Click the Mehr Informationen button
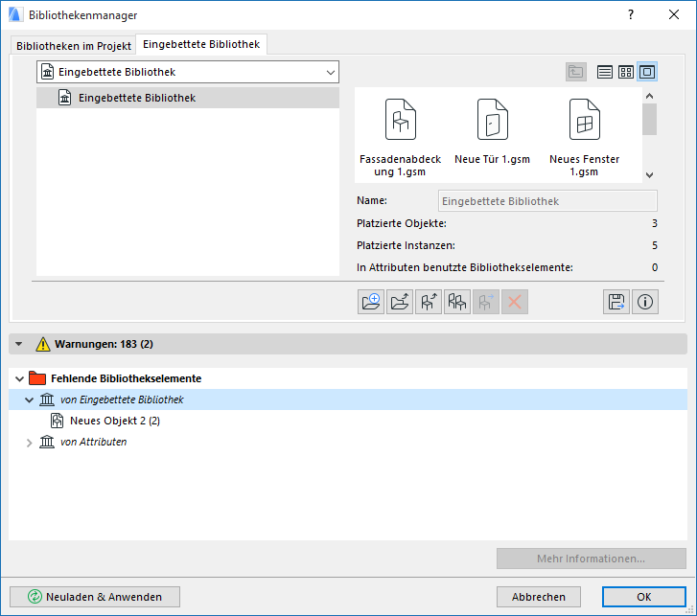The width and height of the screenshot is (697, 616). click(x=592, y=559)
